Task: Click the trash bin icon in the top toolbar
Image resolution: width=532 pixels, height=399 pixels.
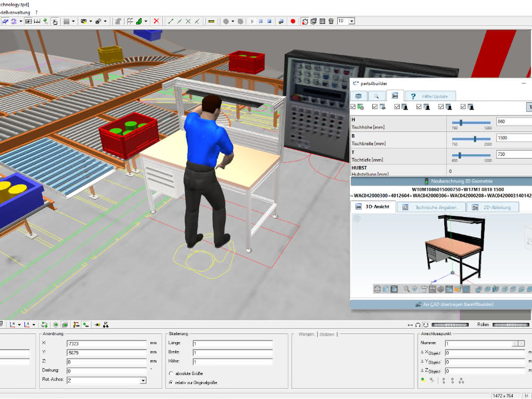Action: (331, 21)
